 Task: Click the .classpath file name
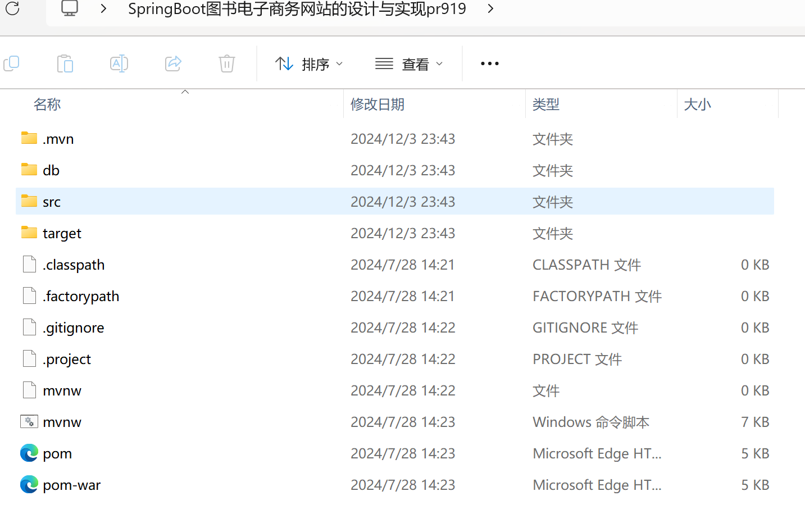74,265
